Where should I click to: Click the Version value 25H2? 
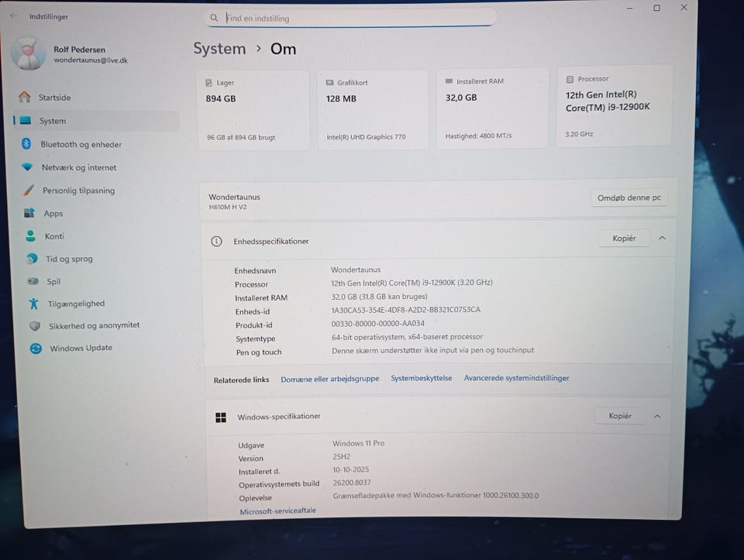[341, 457]
